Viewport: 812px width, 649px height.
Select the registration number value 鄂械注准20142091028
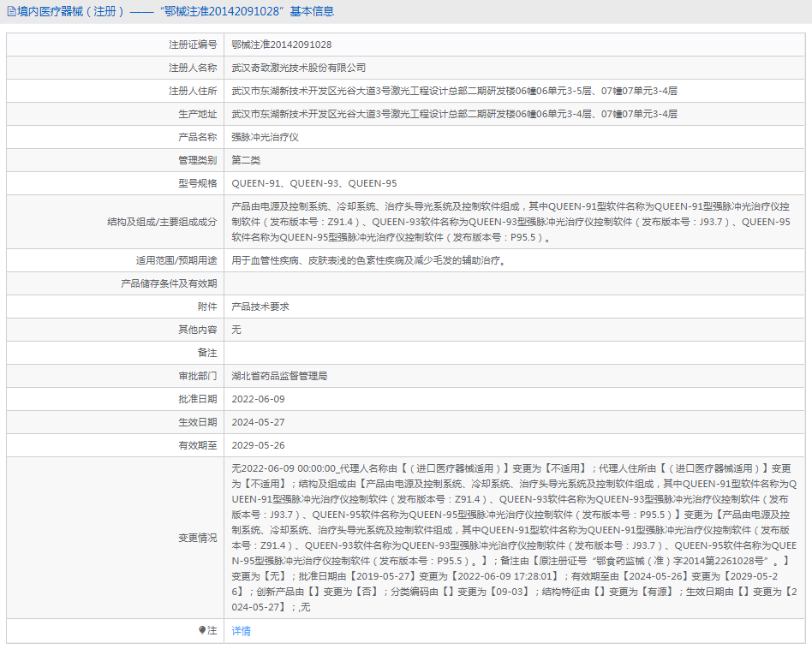point(281,45)
